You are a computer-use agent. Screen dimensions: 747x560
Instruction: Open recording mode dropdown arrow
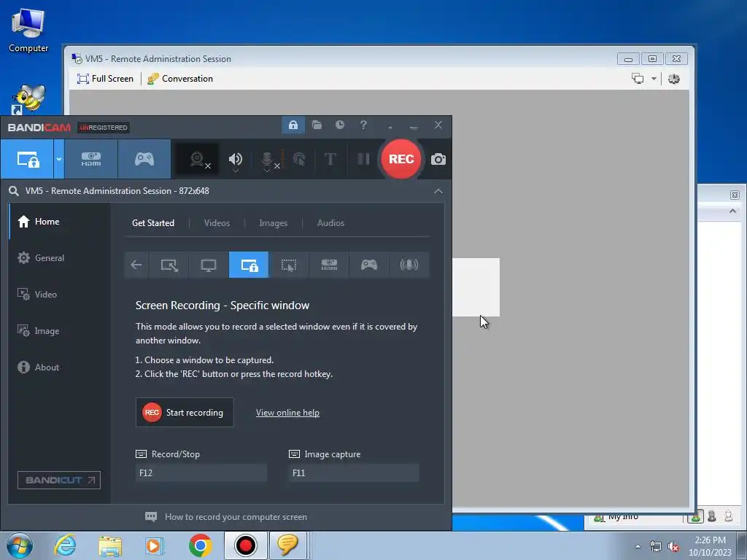click(x=58, y=159)
